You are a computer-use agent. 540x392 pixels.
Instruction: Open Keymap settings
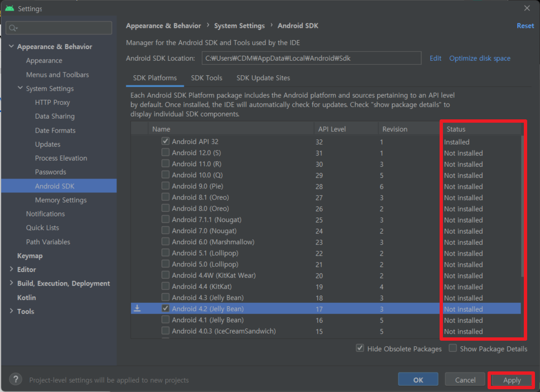(30, 256)
